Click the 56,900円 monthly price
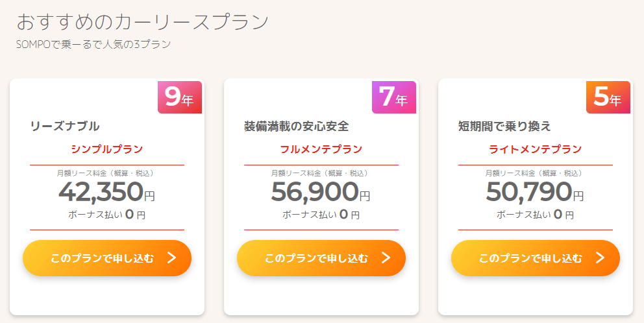This screenshot has height=323, width=644. (321, 192)
